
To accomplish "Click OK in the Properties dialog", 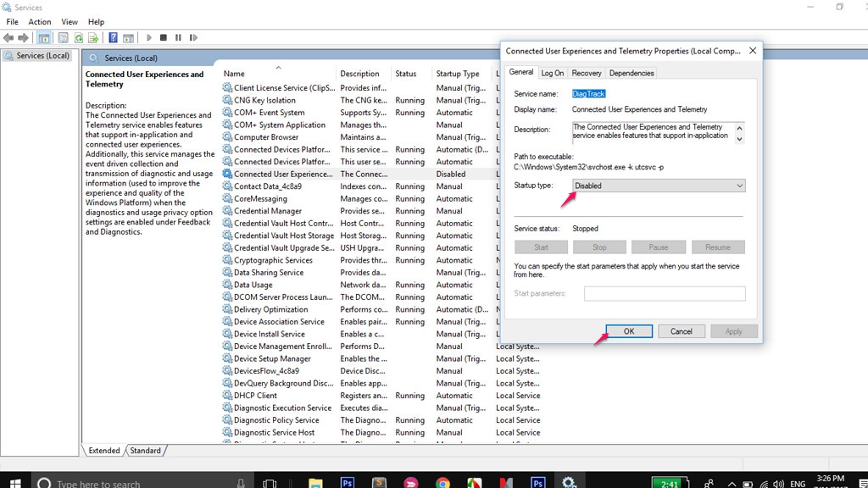I will [628, 331].
